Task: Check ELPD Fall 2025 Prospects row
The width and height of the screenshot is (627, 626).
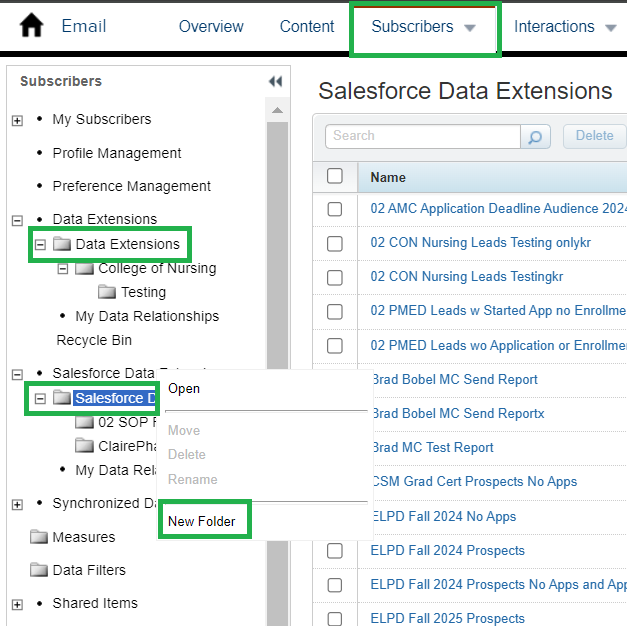Action: tap(335, 618)
